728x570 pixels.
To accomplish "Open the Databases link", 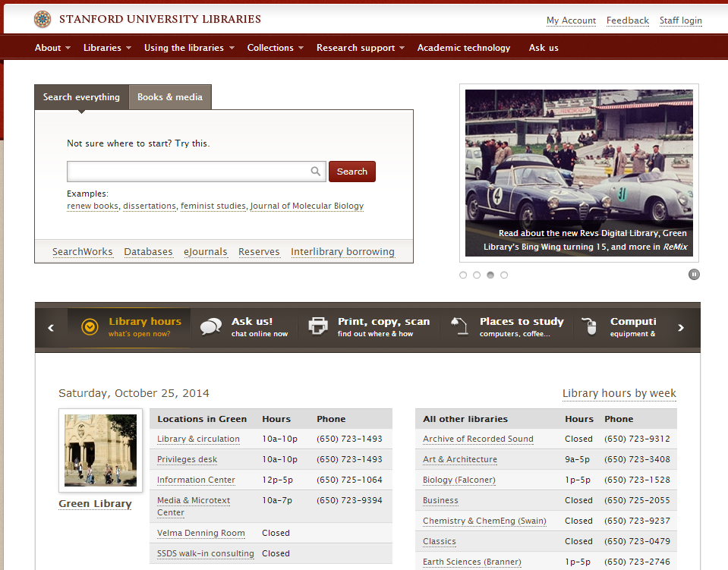I will click(148, 251).
